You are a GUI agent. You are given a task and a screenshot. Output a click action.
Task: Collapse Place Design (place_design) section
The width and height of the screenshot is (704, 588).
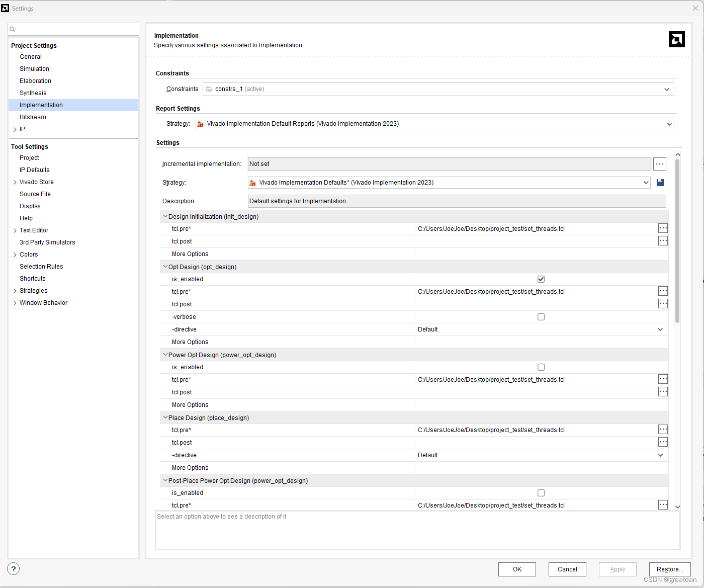tap(165, 417)
